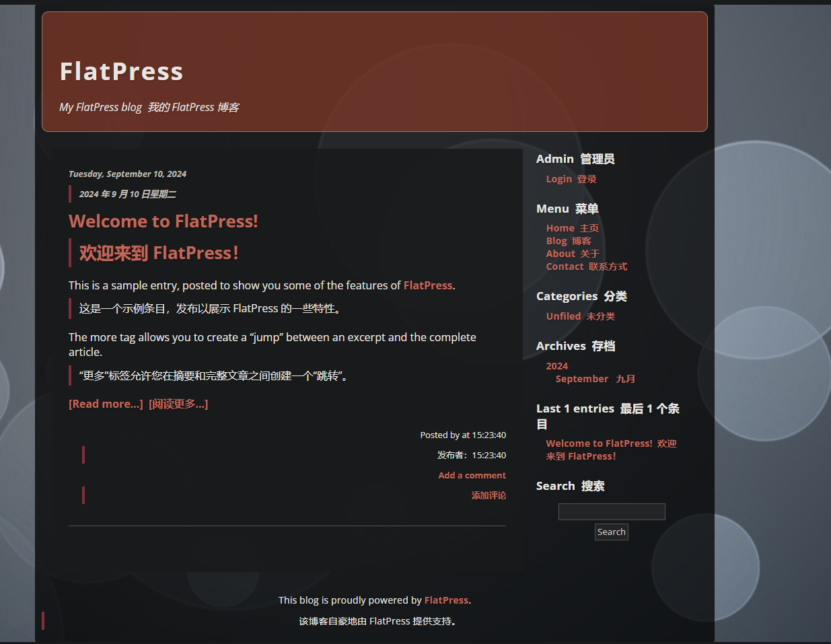This screenshot has height=644, width=831.
Task: Select About in the sidebar menu
Action: pos(561,254)
